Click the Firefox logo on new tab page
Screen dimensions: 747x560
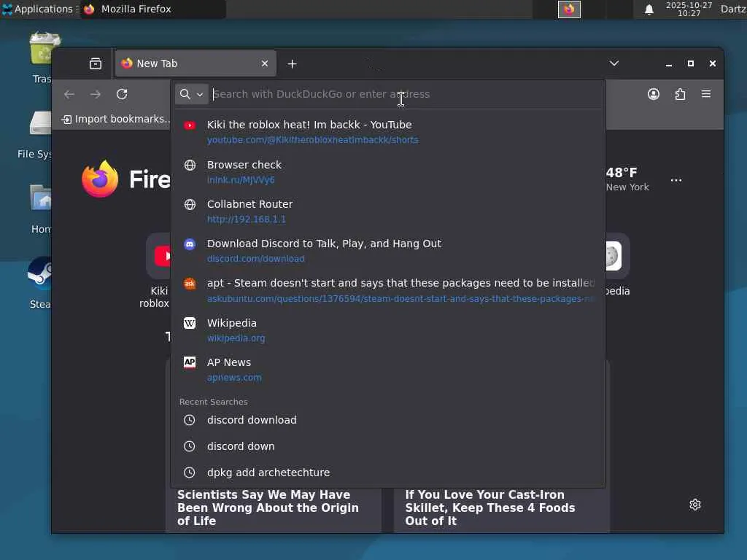coord(100,179)
